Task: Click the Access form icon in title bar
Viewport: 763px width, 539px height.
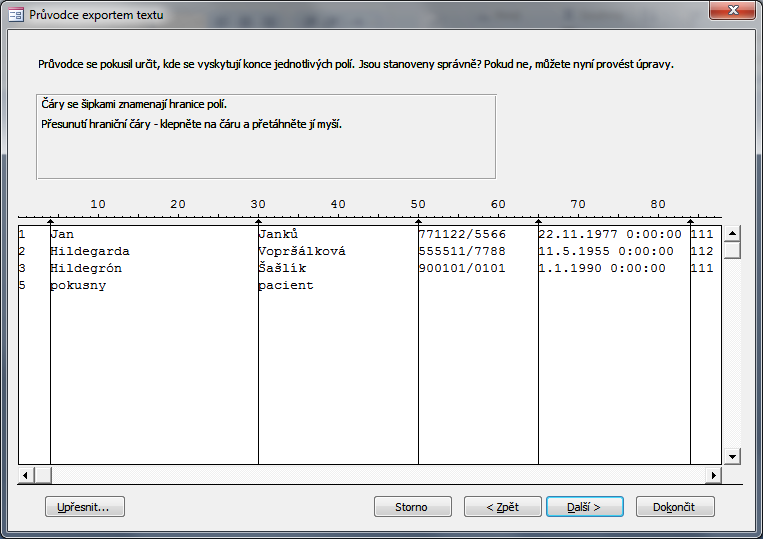Action: (x=16, y=15)
